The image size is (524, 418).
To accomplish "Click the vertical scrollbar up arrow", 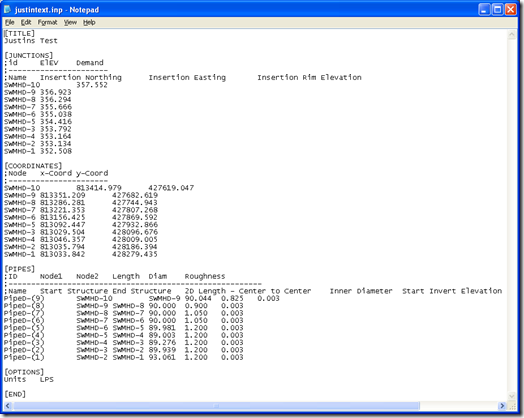I will [512, 35].
